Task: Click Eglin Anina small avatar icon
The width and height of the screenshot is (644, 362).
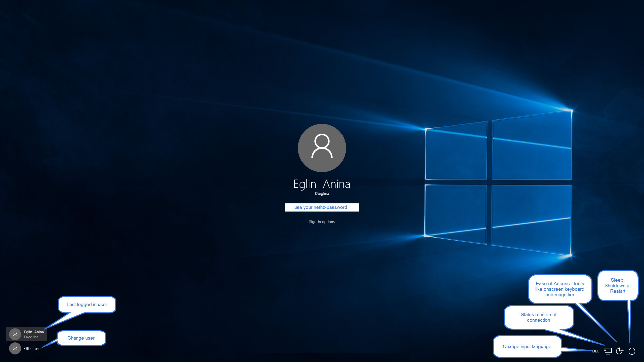Action: [15, 334]
